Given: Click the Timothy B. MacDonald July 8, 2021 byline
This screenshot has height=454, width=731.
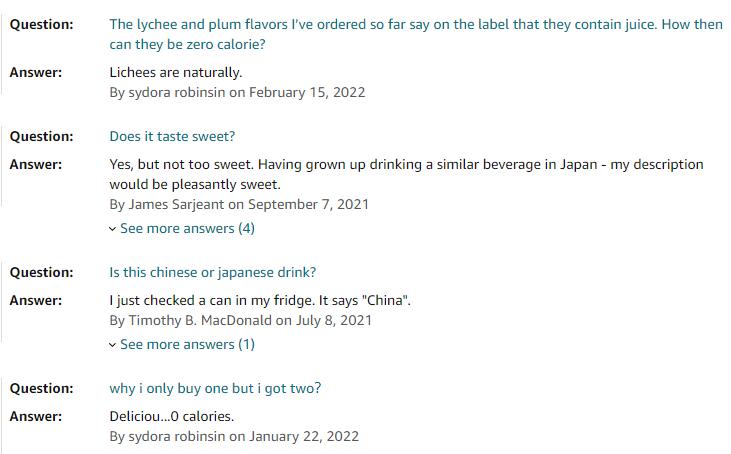Looking at the screenshot, I should pos(241,320).
